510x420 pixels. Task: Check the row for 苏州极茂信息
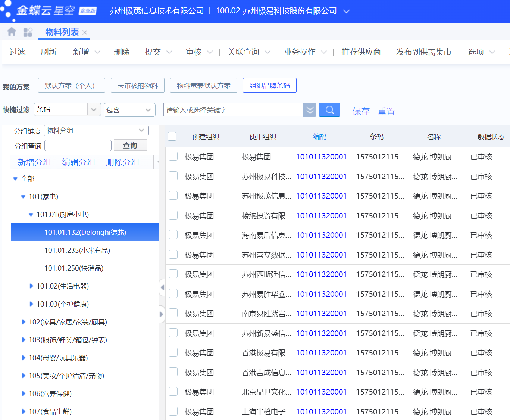click(x=173, y=196)
